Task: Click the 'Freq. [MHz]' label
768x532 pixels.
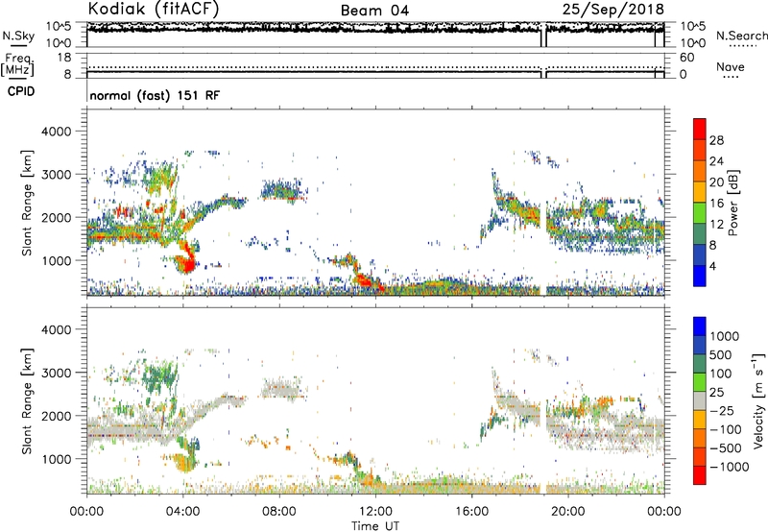Action: 17,64
